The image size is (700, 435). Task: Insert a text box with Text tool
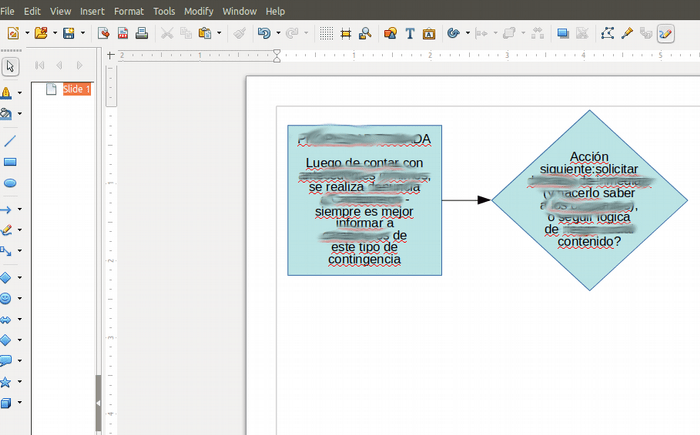409,33
